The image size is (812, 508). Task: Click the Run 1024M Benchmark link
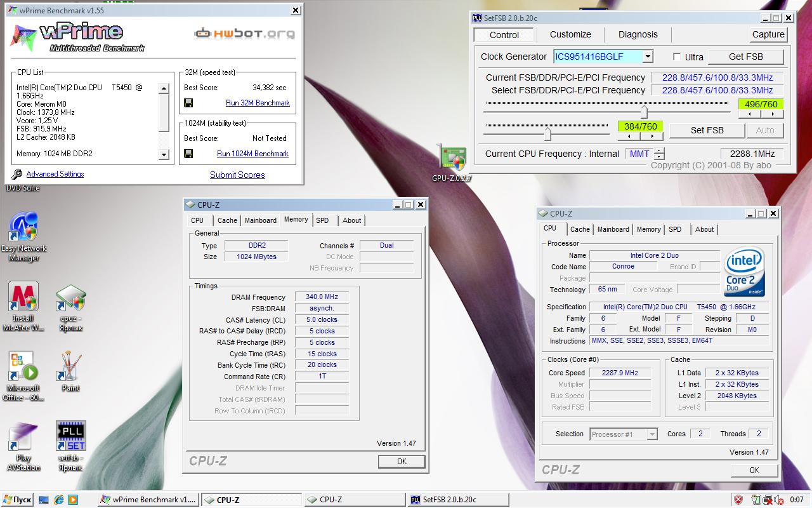click(252, 154)
